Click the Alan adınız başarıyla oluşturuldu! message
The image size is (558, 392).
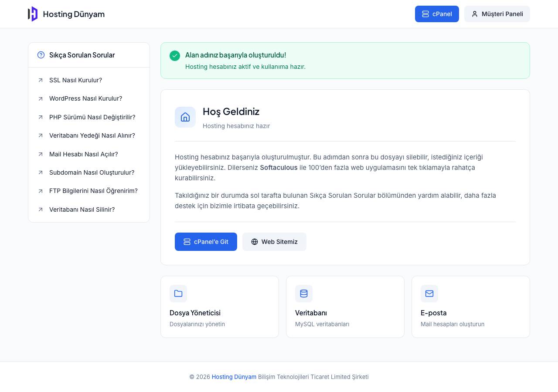pyautogui.click(x=236, y=55)
